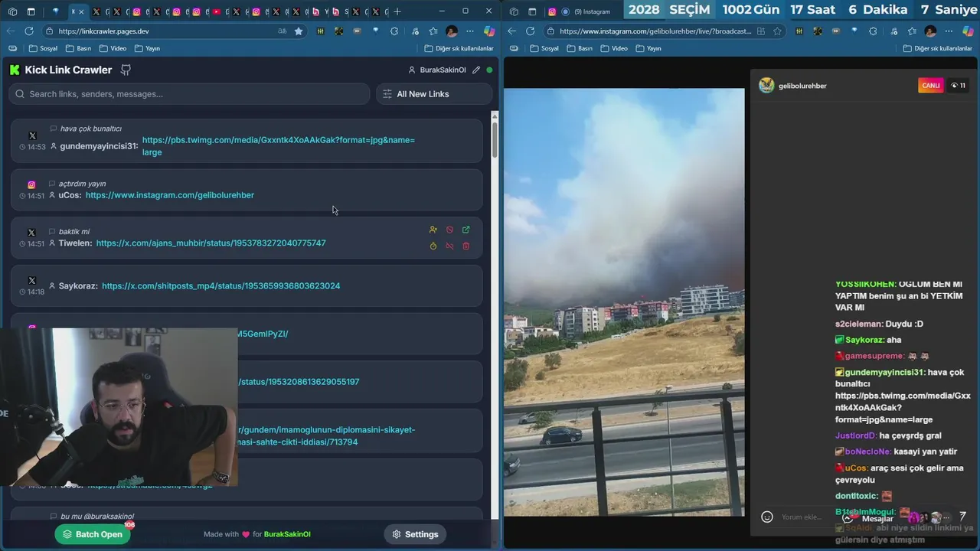Refresh the linkcrawler page
Image resolution: width=980 pixels, height=551 pixels.
click(x=29, y=31)
